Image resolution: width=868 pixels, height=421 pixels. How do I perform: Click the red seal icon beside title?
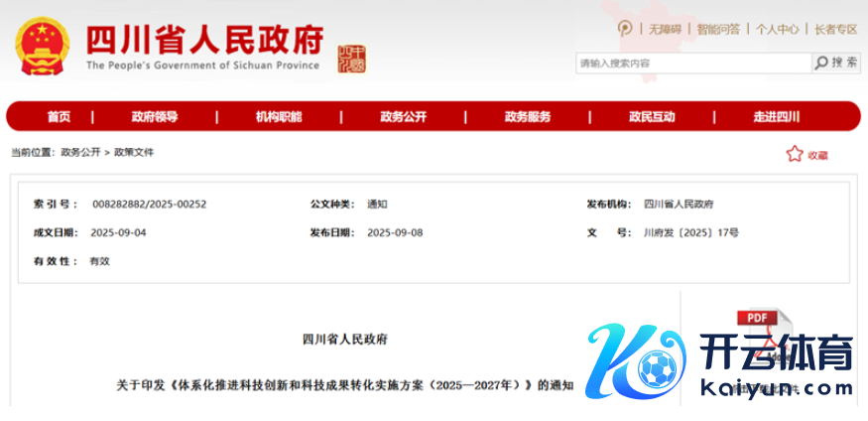351,58
